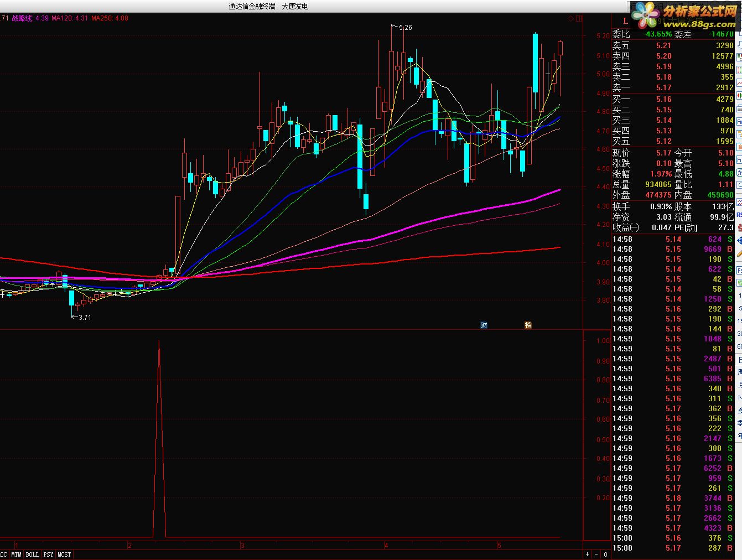
Task: Click the 净资 value 3.03
Action: [x=663, y=217]
